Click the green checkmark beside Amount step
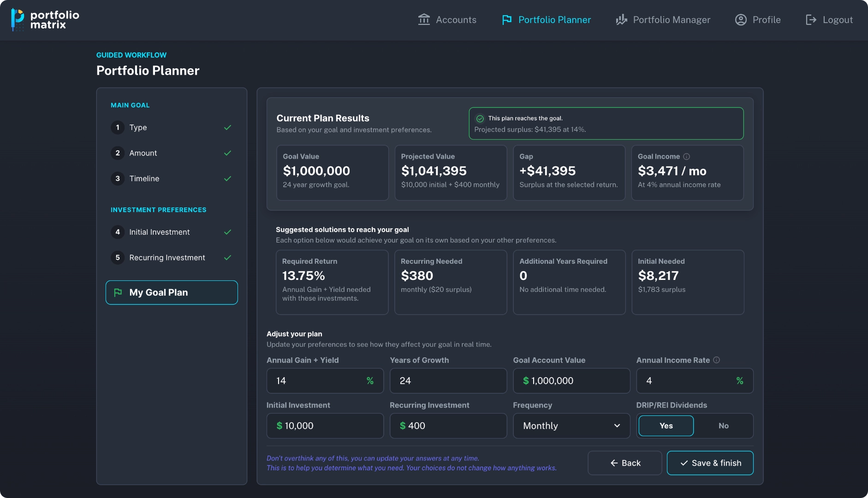The width and height of the screenshot is (868, 498). pos(227,153)
